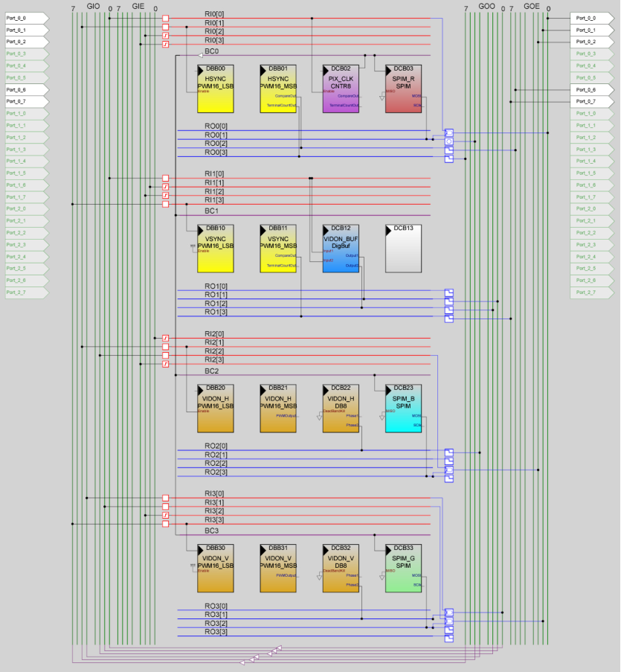The width and height of the screenshot is (621, 672).
Task: Select Port_0_6 pin beside the GOE bus
Action: point(592,89)
